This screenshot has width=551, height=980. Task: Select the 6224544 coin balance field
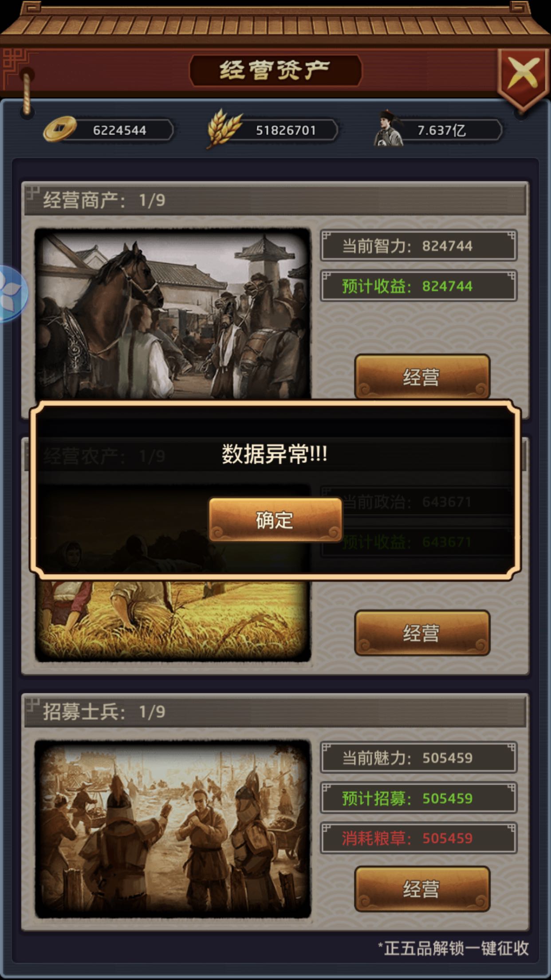click(121, 130)
